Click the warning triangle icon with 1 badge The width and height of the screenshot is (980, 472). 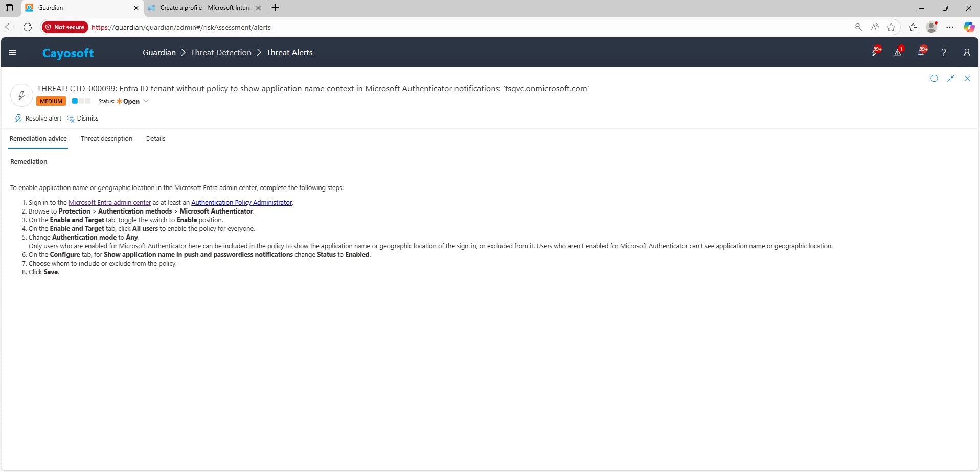(898, 52)
